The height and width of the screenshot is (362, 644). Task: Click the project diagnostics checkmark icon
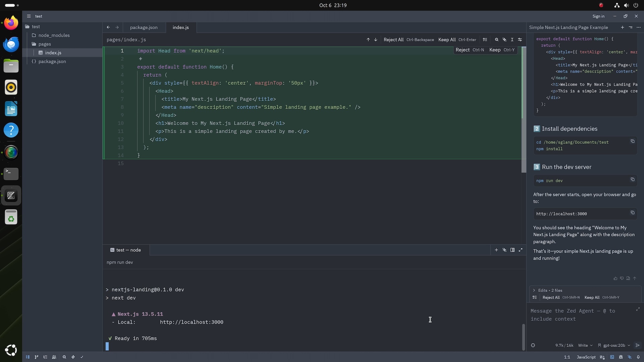click(x=82, y=357)
